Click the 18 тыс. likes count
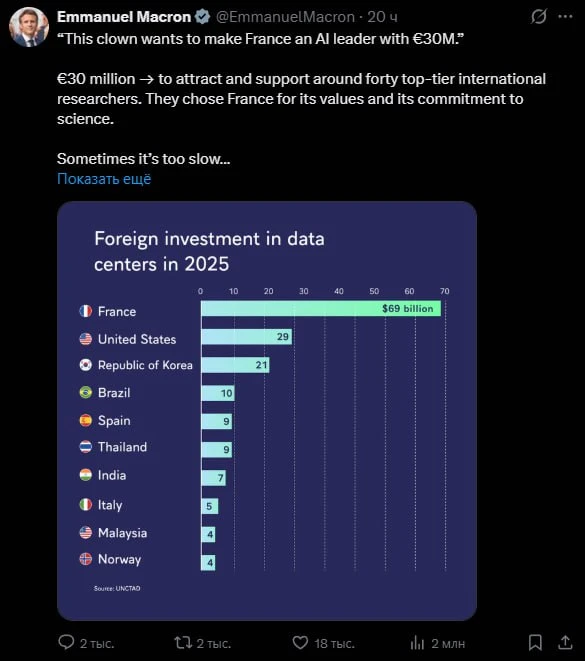 click(x=334, y=644)
